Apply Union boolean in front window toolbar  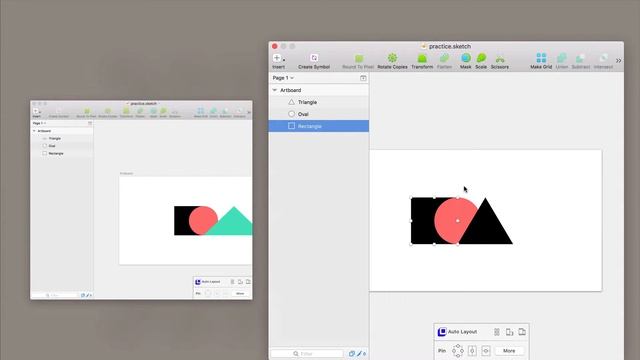(562, 61)
